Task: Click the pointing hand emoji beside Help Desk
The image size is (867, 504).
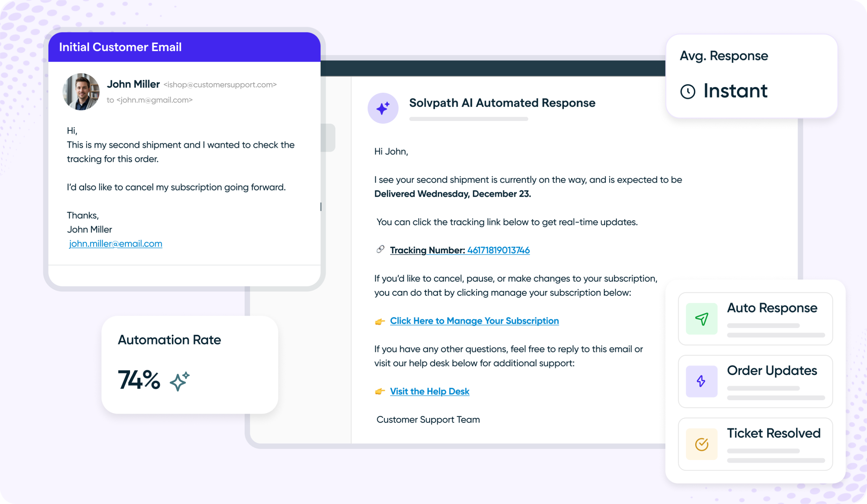Action: coord(380,392)
